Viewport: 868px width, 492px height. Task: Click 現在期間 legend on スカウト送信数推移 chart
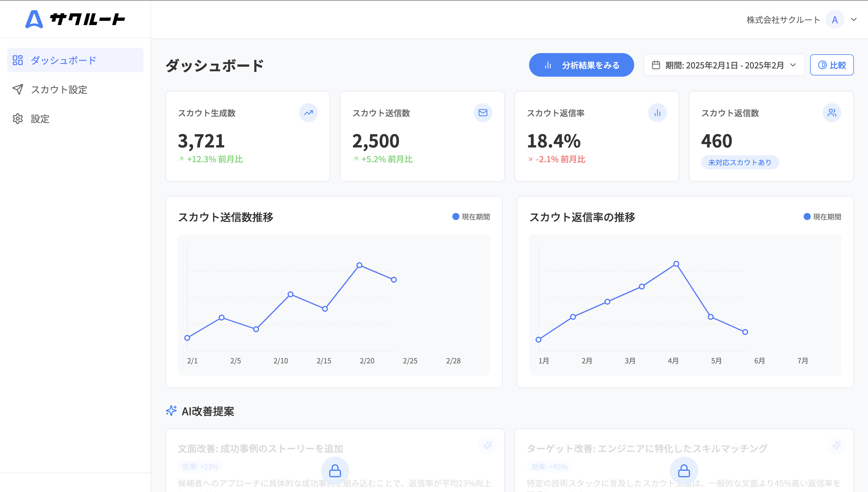pos(471,217)
